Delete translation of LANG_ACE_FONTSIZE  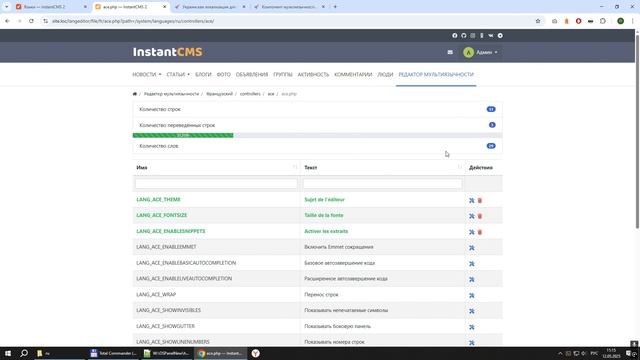click(480, 216)
